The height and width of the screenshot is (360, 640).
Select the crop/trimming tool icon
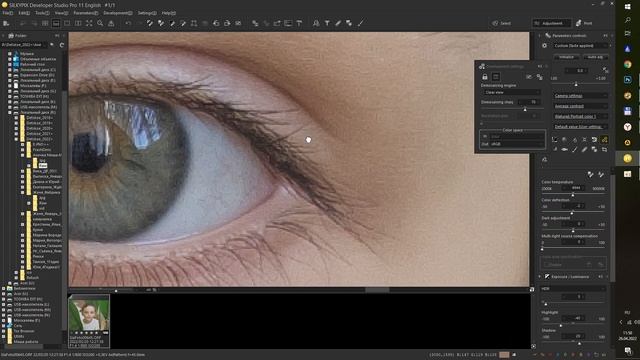(194, 23)
